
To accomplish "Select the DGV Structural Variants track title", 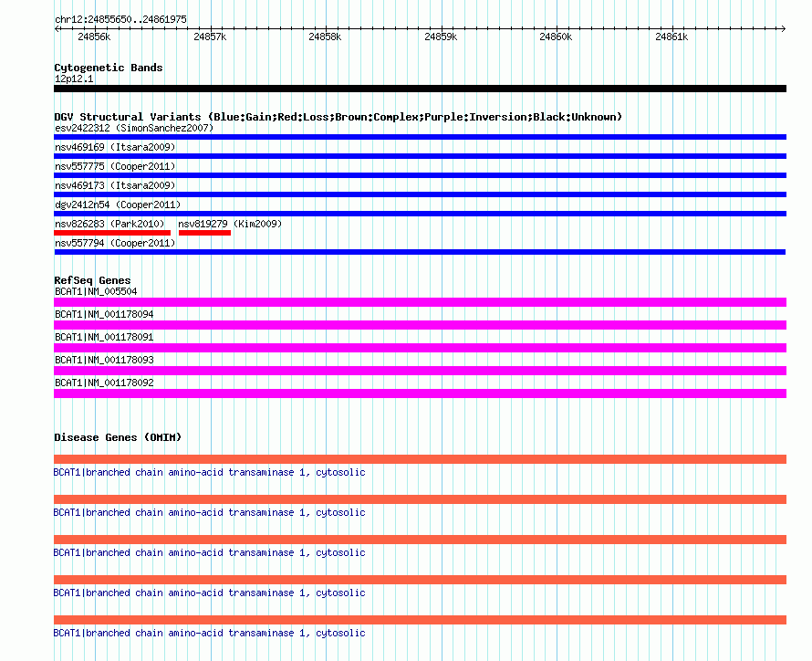I will pos(338,117).
